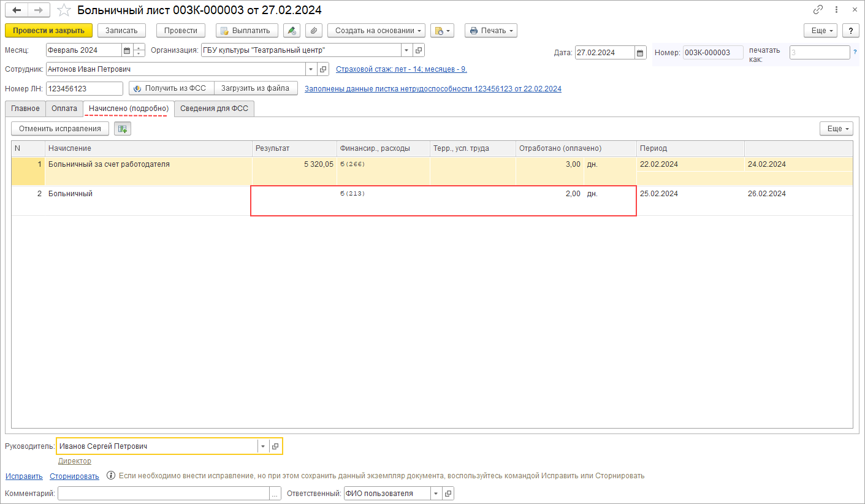This screenshot has width=865, height=504.
Task: Click period start date 25.02.2024
Action: pyautogui.click(x=659, y=194)
